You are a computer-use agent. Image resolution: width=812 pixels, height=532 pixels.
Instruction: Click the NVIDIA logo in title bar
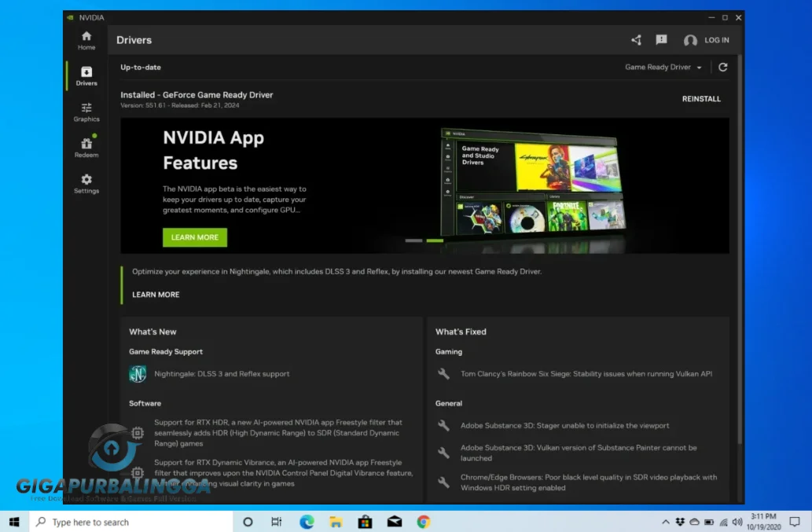(70, 17)
